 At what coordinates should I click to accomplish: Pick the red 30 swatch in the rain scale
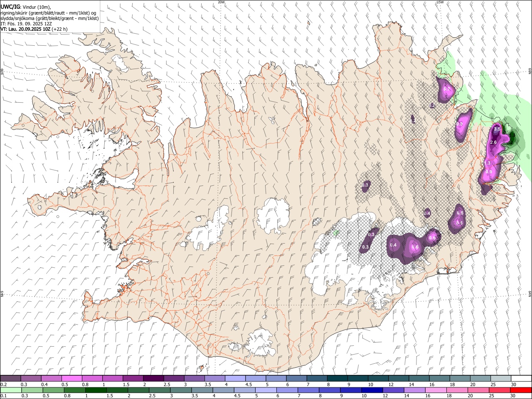[x=520, y=390]
